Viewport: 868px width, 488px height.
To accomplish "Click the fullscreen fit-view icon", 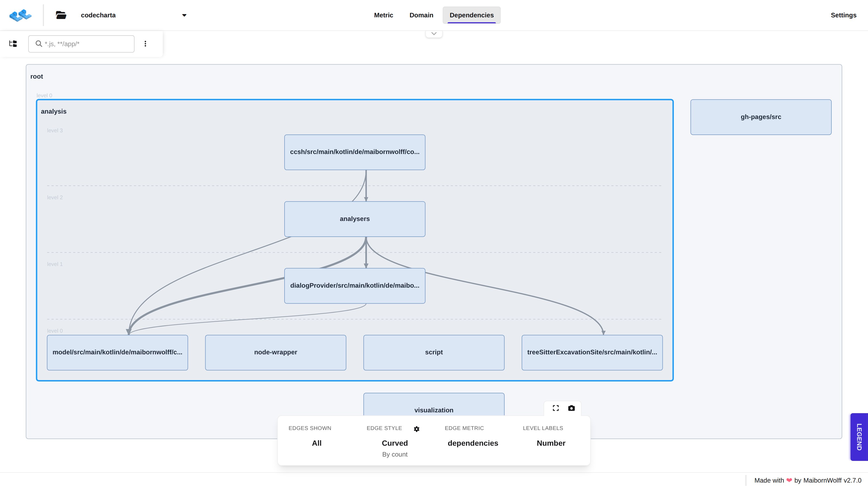I will click(x=556, y=408).
